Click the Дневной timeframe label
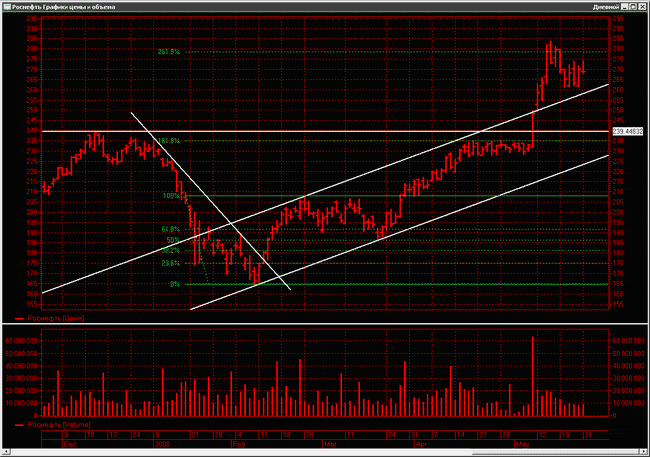 click(606, 7)
